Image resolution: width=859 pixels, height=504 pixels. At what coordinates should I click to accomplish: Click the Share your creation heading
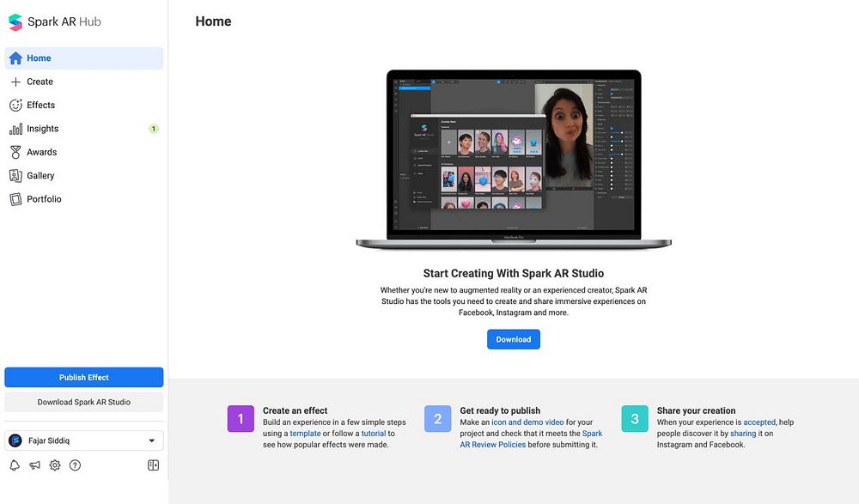click(697, 410)
